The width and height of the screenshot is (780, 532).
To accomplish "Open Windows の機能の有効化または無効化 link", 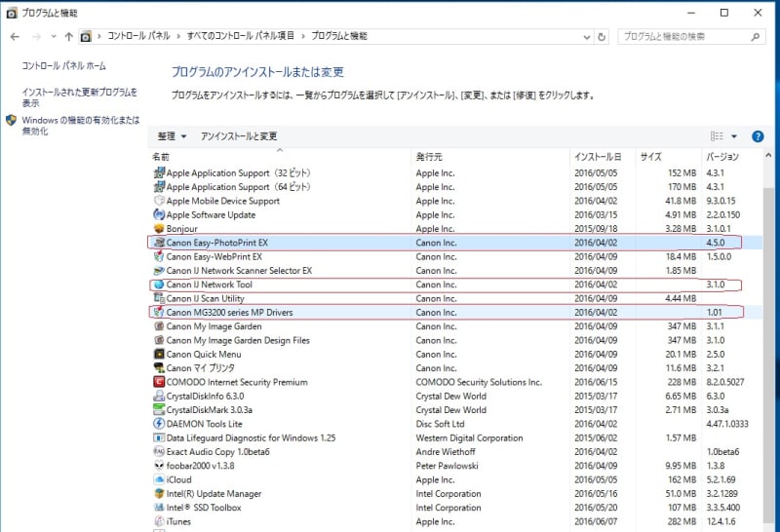I will click(x=81, y=126).
